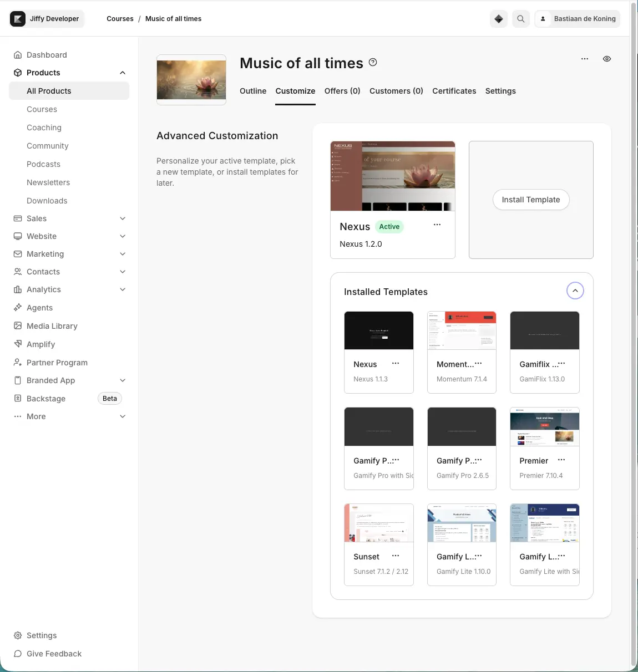Open Bastiaan de Koning user menu
Image resolution: width=638 pixels, height=672 pixels.
click(578, 19)
